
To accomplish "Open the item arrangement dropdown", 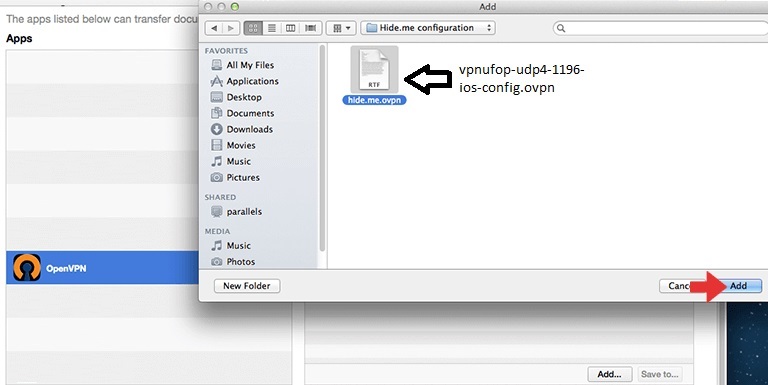I will [341, 28].
